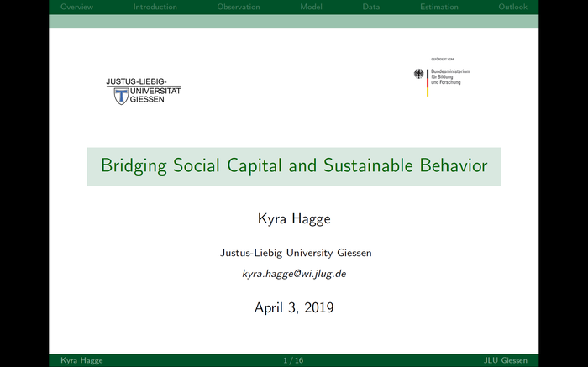Select the Estimation section
The height and width of the screenshot is (367, 588).
coord(439,7)
